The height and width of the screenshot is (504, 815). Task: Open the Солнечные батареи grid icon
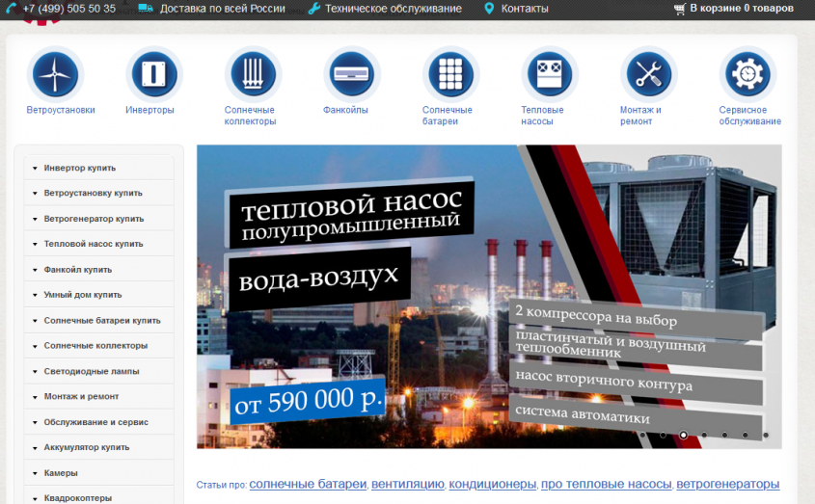(451, 75)
